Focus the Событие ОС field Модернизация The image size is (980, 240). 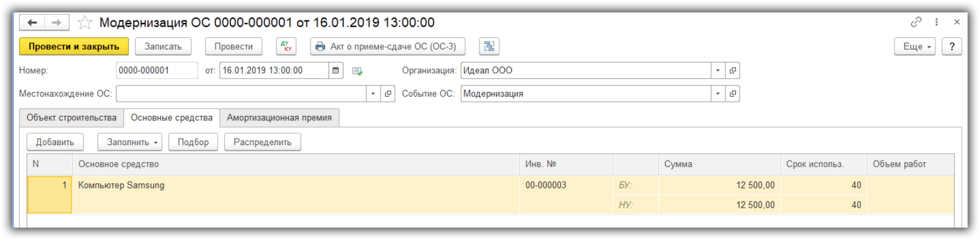[586, 94]
